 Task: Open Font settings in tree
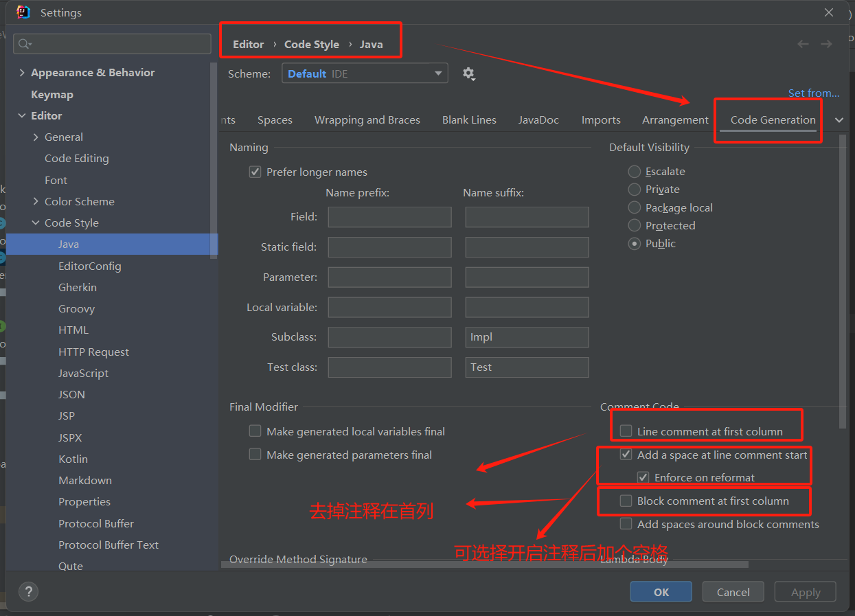[56, 180]
